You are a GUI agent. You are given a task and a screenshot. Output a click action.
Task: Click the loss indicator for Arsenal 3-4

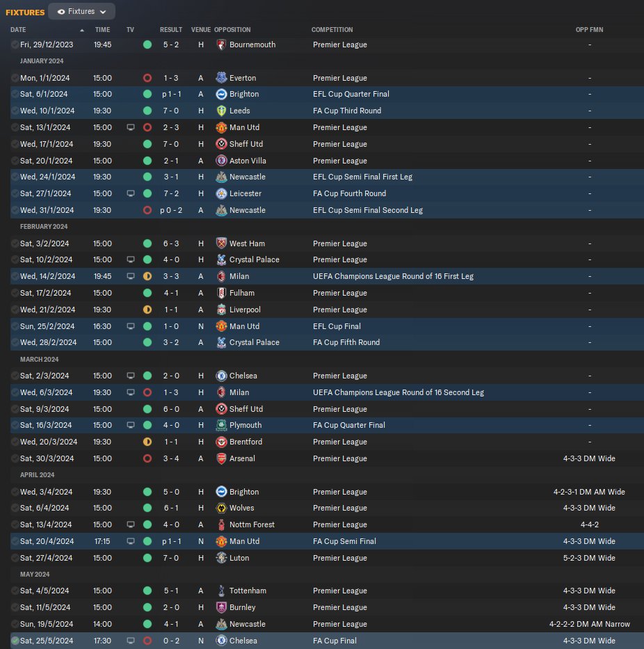pos(147,458)
